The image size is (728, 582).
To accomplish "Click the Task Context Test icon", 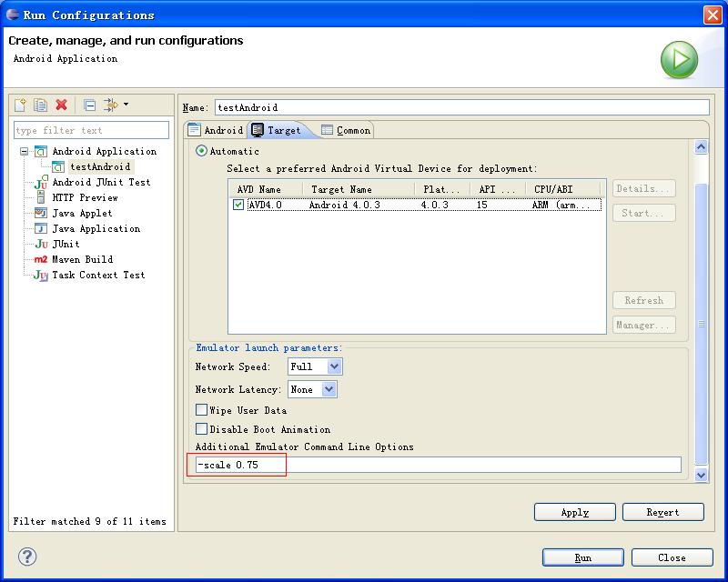I will coord(41,276).
